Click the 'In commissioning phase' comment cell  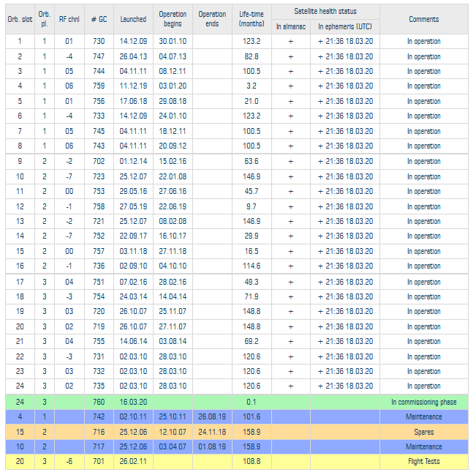coord(424,402)
